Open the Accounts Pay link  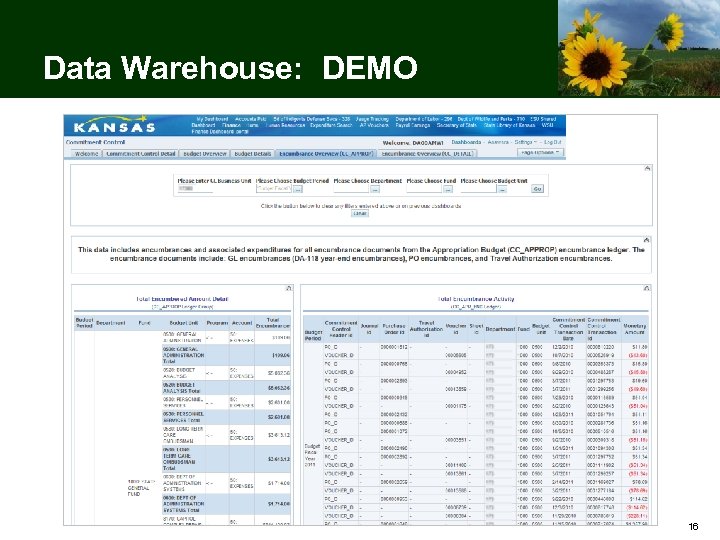[250, 119]
